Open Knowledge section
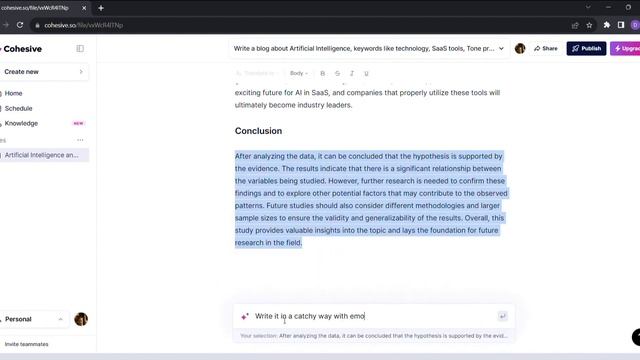The height and width of the screenshot is (360, 640). click(21, 123)
